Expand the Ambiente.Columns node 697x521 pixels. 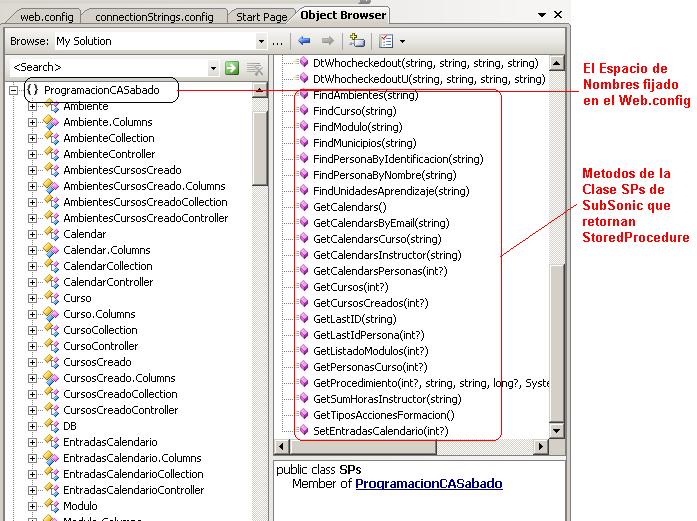point(32,122)
